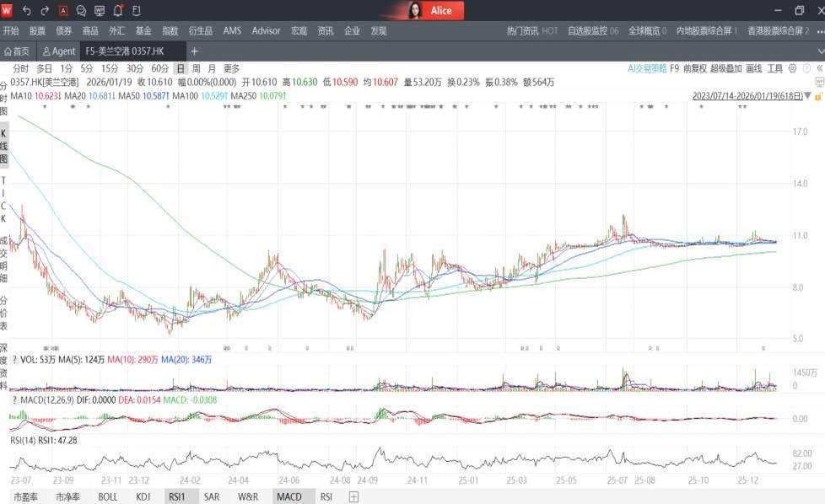Expand 更多 period options

[231, 68]
